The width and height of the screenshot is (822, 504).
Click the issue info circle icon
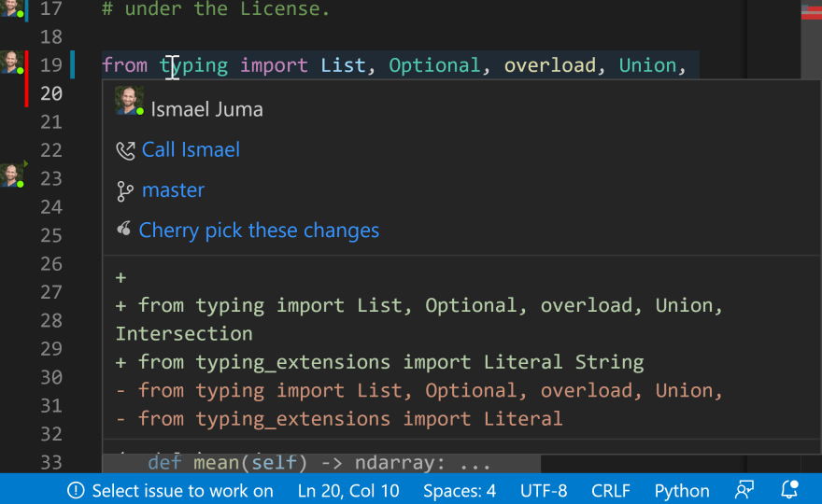76,491
